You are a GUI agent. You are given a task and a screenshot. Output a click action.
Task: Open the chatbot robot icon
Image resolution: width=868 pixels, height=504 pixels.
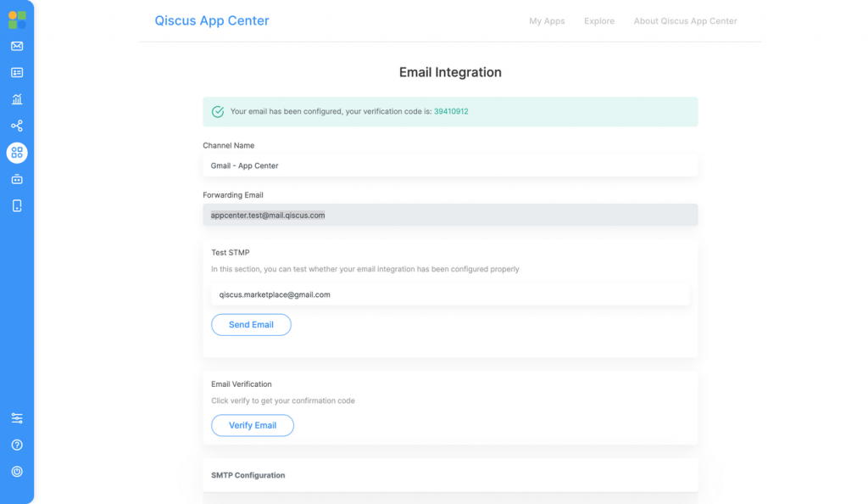pos(17,179)
